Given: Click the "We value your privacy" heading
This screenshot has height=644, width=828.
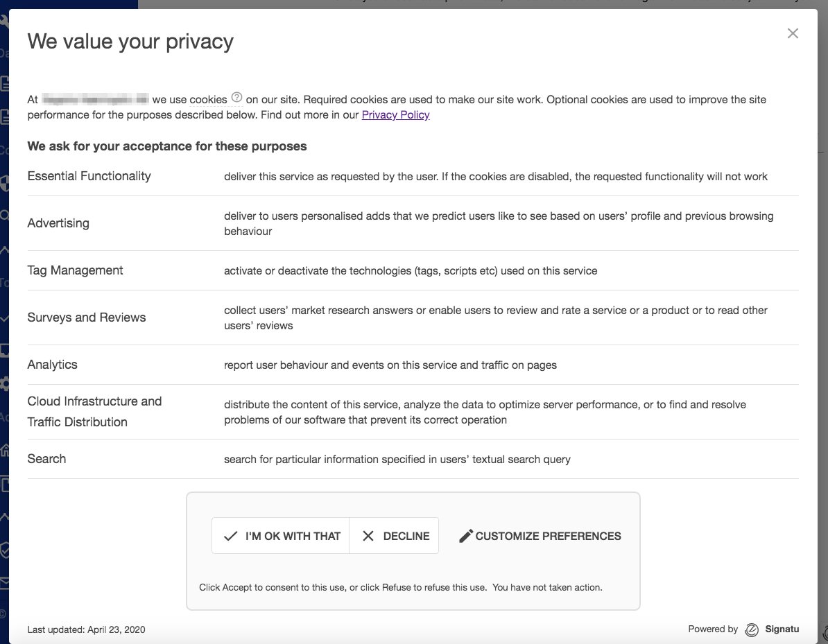Looking at the screenshot, I should (x=130, y=42).
